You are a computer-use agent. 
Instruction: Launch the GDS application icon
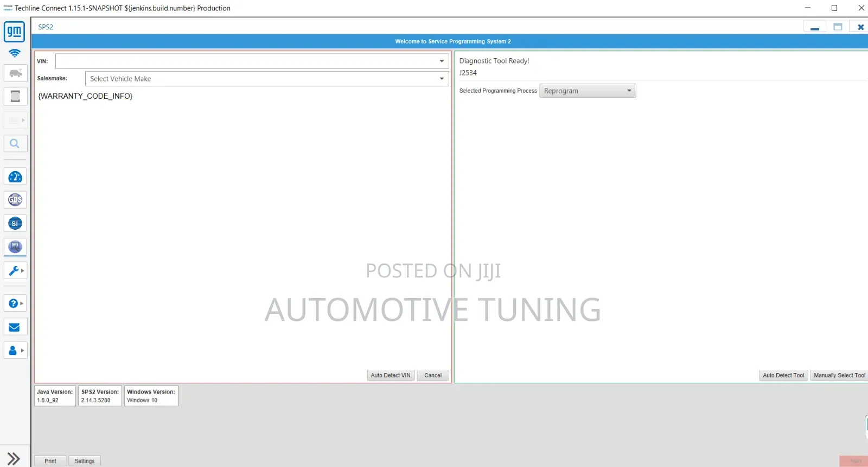[15, 200]
